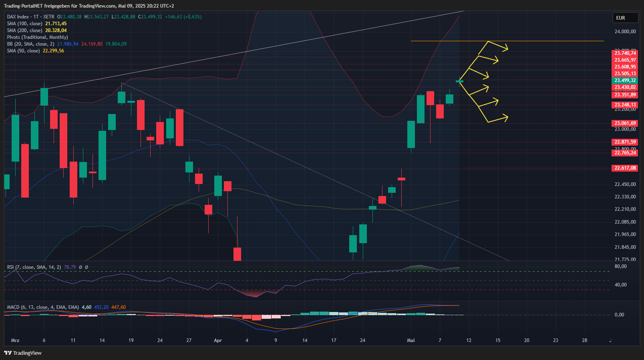Click the high value H23.543,27

coord(97,17)
